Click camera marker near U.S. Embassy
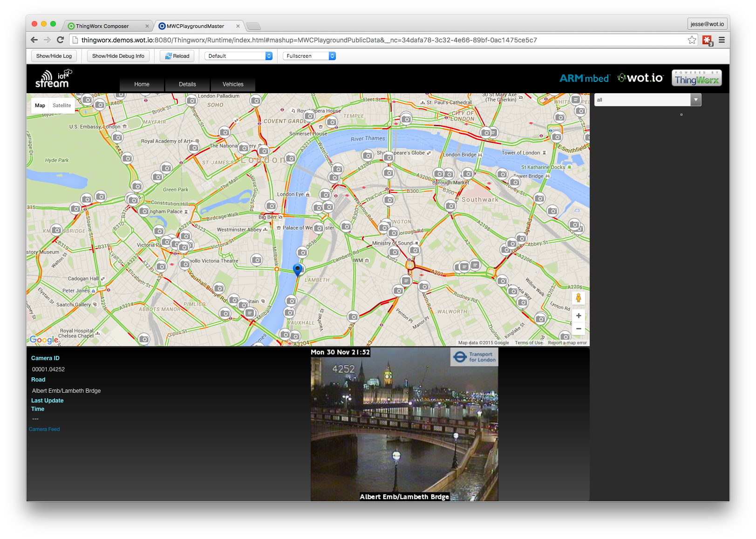 [x=117, y=137]
